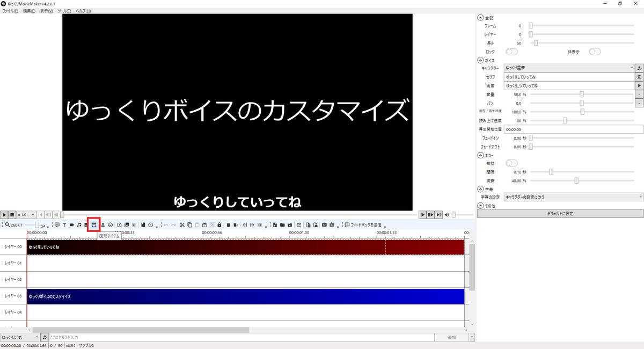Collapse the エコー section

coord(480,155)
